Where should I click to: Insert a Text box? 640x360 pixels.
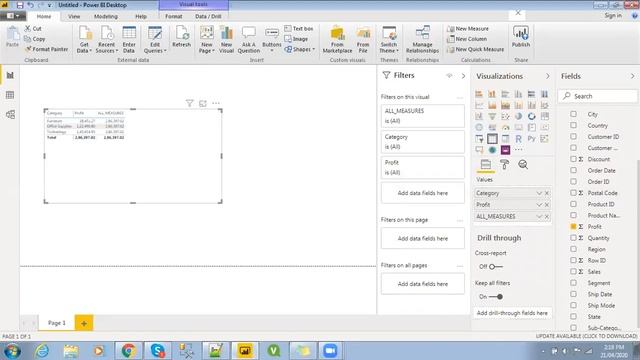pyautogui.click(x=299, y=29)
